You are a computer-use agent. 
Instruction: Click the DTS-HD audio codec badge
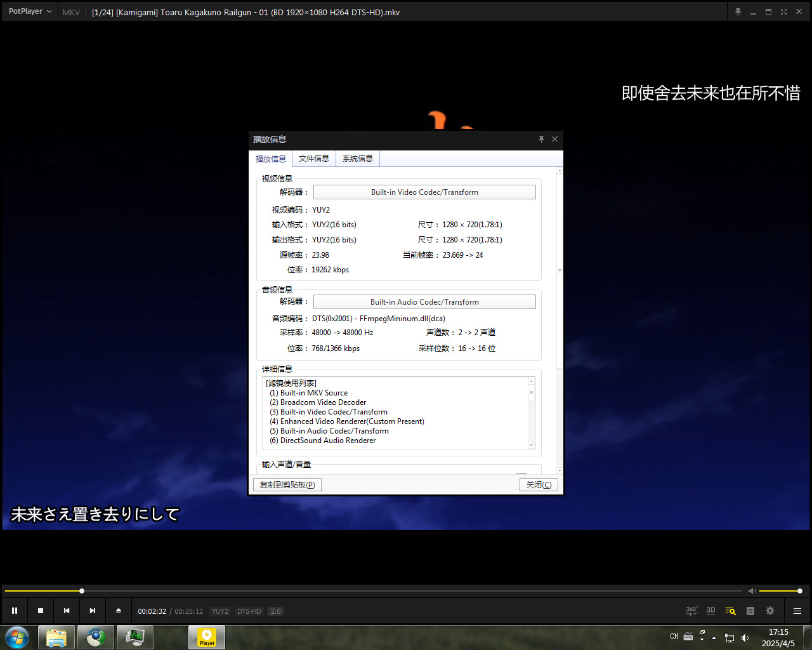(249, 611)
